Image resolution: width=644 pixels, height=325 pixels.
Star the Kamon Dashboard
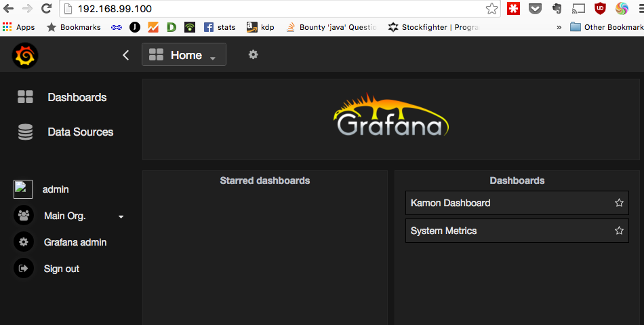coord(619,203)
